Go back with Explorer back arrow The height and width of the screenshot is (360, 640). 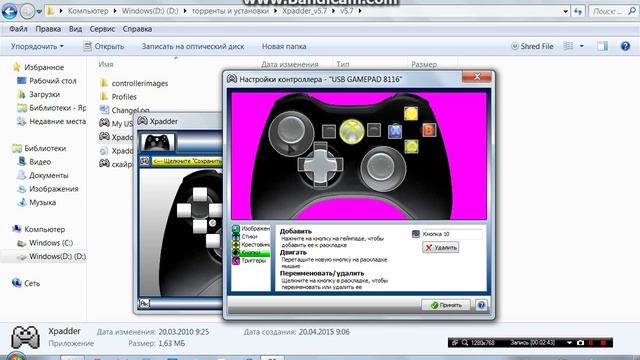point(9,11)
